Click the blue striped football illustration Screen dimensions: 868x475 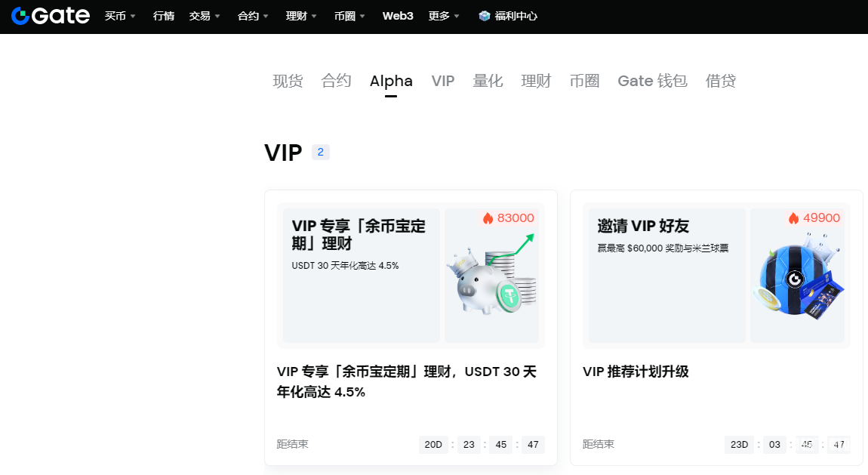[796, 279]
